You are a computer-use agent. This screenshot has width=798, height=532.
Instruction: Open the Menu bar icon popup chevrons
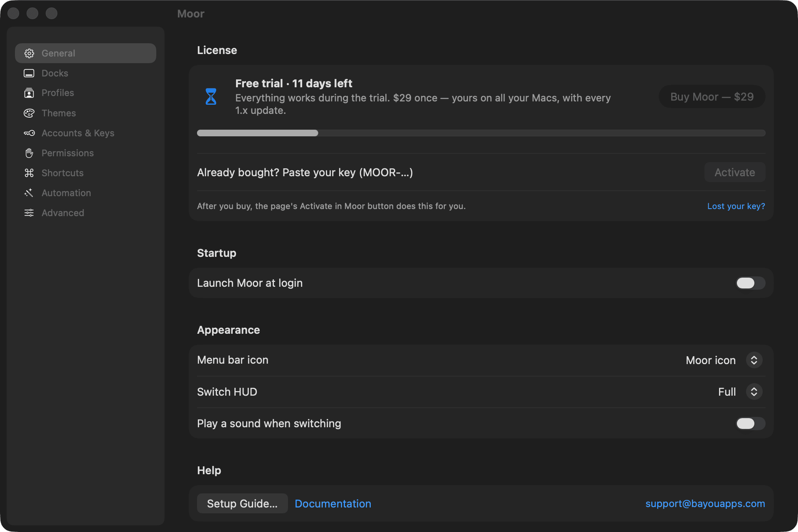click(754, 360)
